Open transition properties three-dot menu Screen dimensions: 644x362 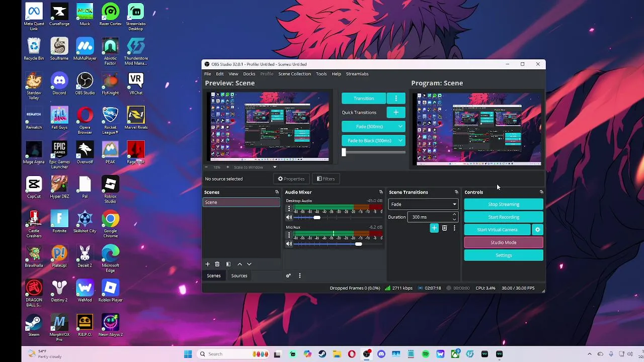tap(454, 228)
